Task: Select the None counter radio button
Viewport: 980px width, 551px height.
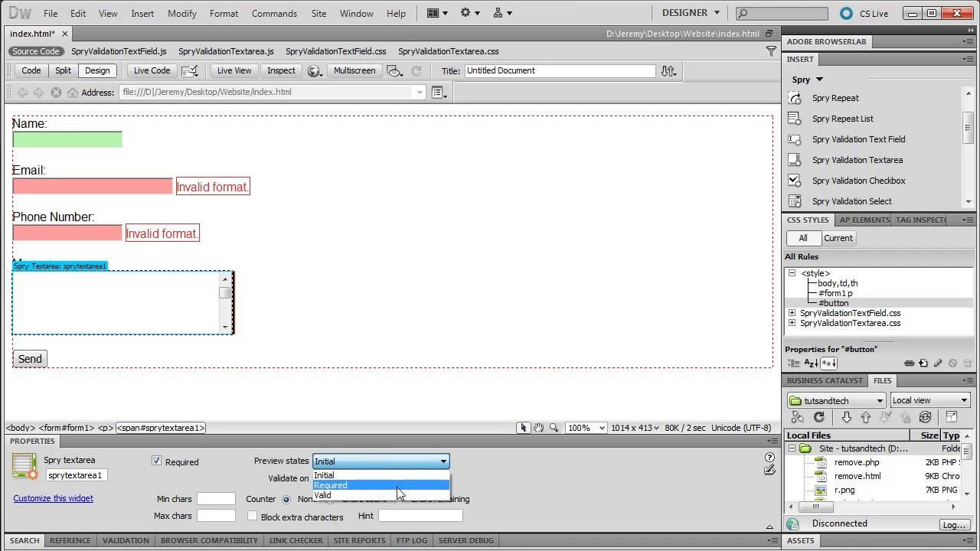Action: [287, 499]
